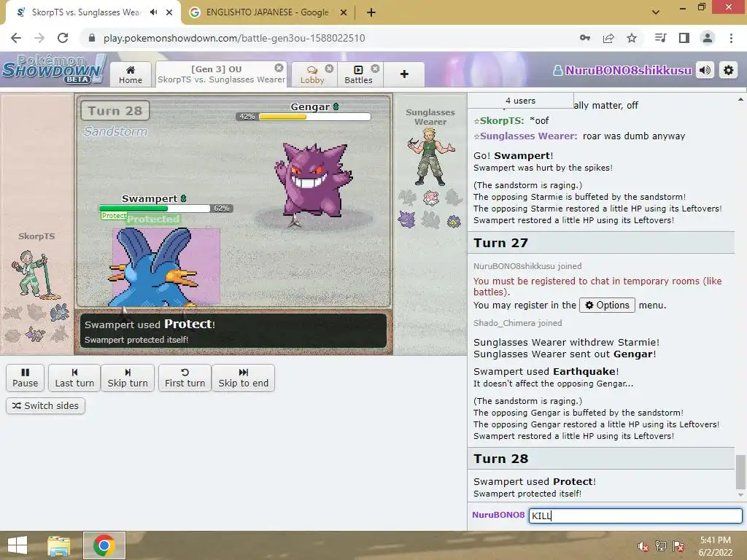Click browser forward arrow
This screenshot has width=747, height=560.
coord(39,38)
